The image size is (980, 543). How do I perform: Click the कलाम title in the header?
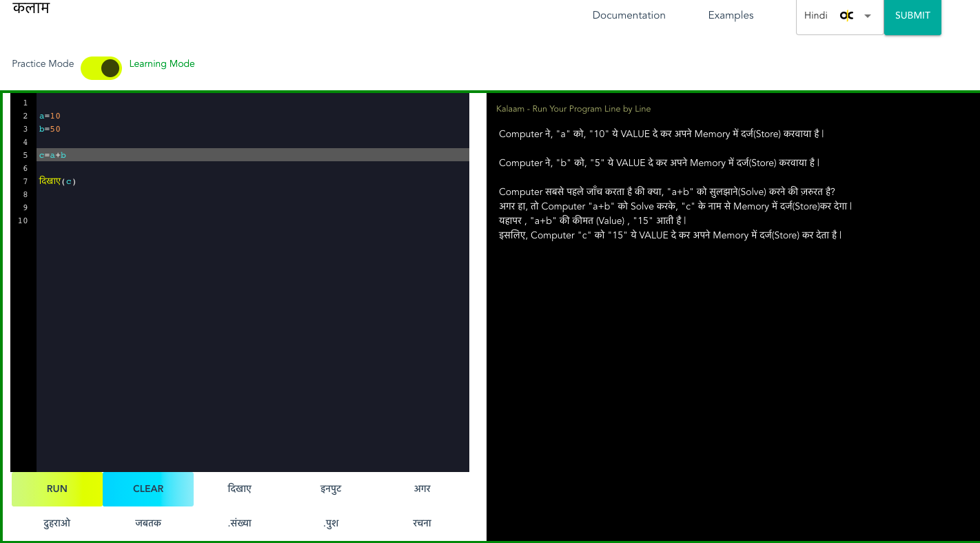click(x=30, y=8)
